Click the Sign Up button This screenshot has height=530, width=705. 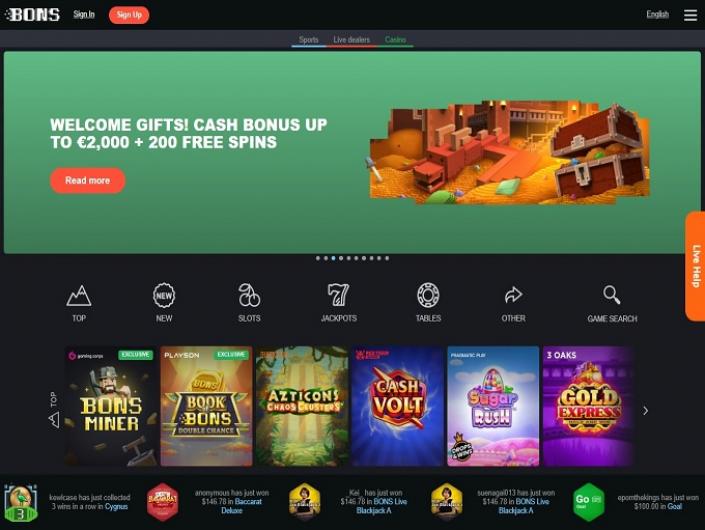coord(129,15)
